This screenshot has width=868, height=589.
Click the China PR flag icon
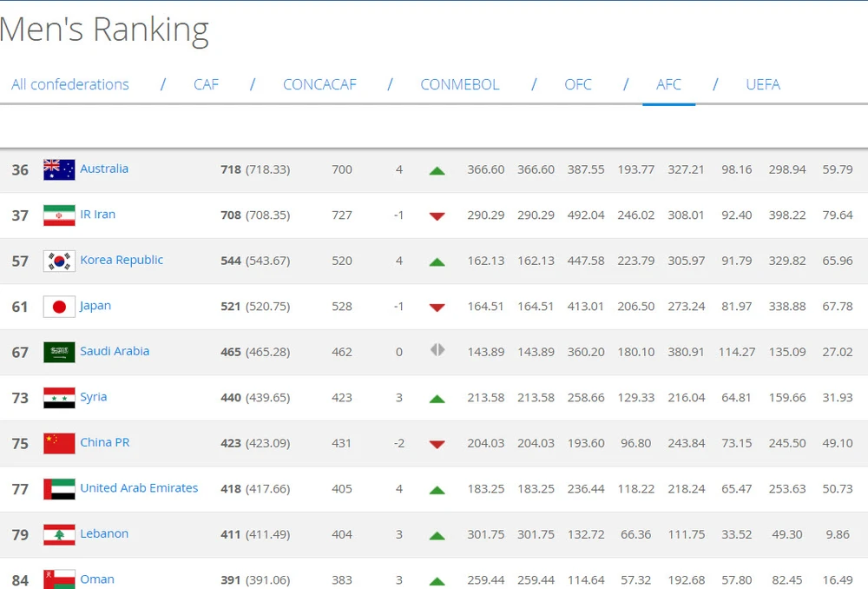click(x=59, y=443)
